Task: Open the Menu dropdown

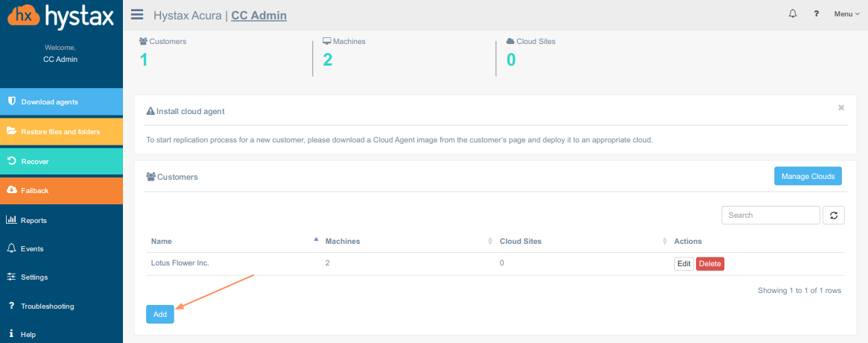Action: [846, 14]
